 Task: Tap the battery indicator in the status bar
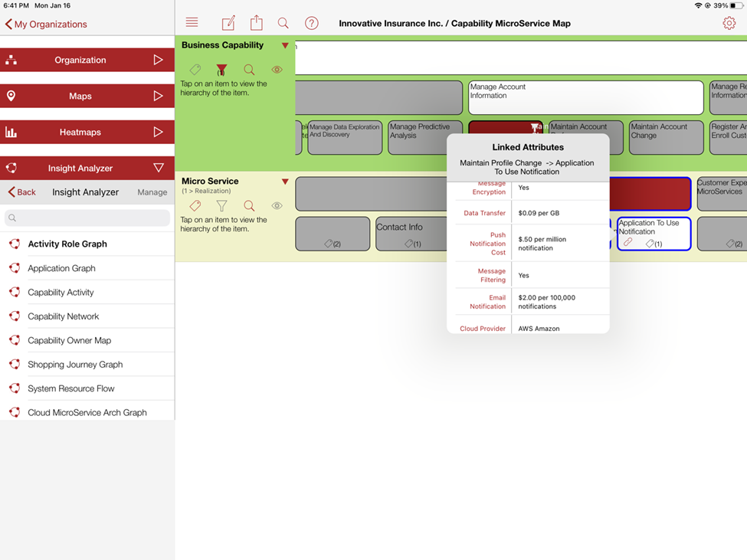tap(736, 5)
